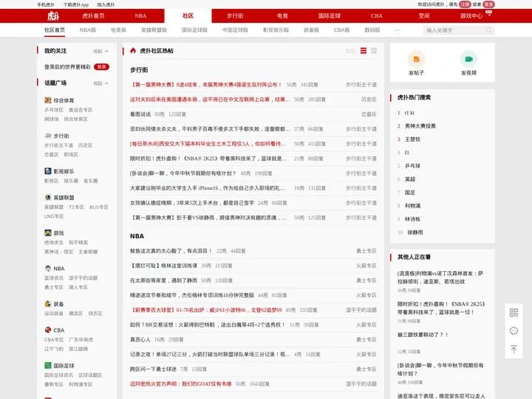This screenshot has width=532, height=399.
Task: Click the keyword search input field
Action: tap(454, 30)
